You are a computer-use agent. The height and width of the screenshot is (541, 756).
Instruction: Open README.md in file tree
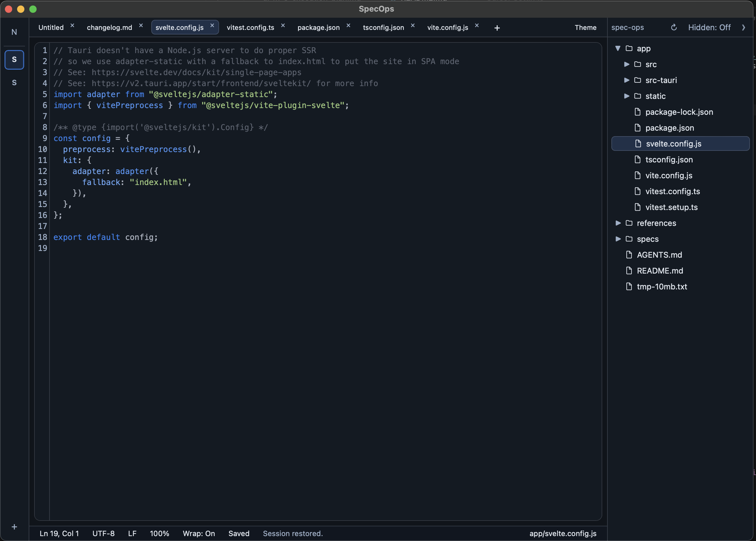[x=680, y=270]
